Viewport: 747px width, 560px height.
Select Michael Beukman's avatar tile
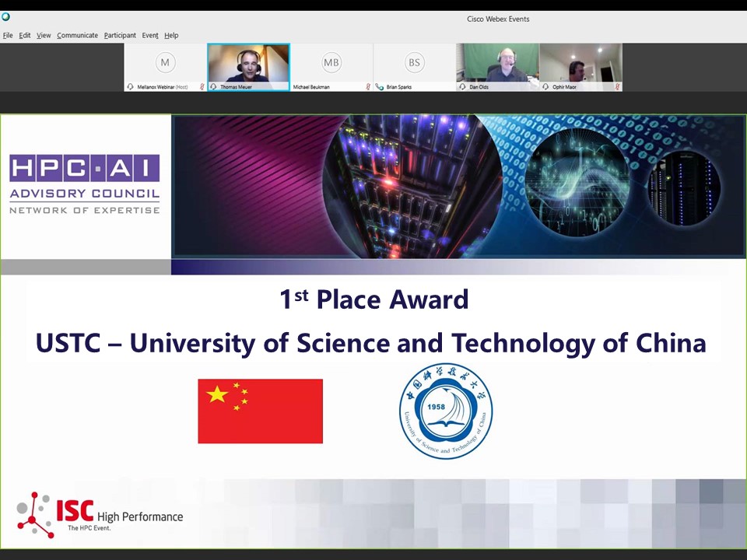pyautogui.click(x=331, y=67)
